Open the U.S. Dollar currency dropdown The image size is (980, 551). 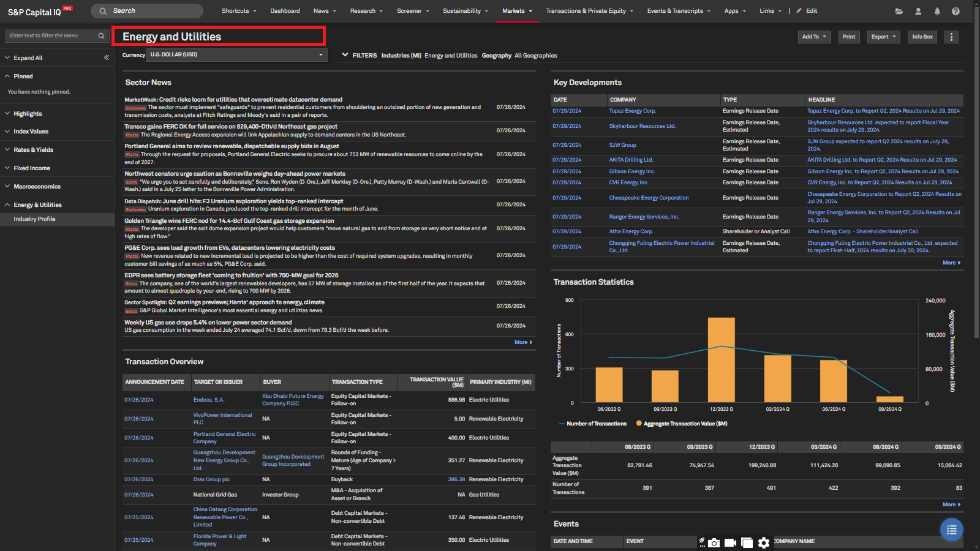pyautogui.click(x=237, y=55)
